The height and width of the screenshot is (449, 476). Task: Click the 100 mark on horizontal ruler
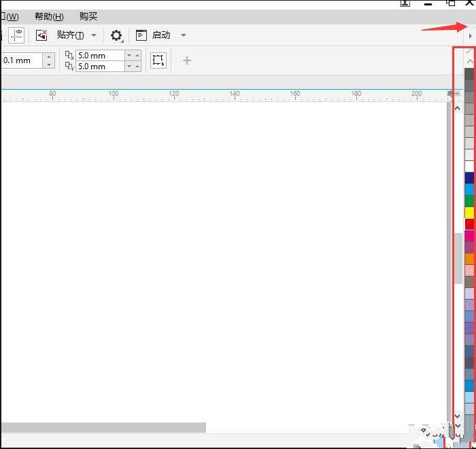point(114,94)
